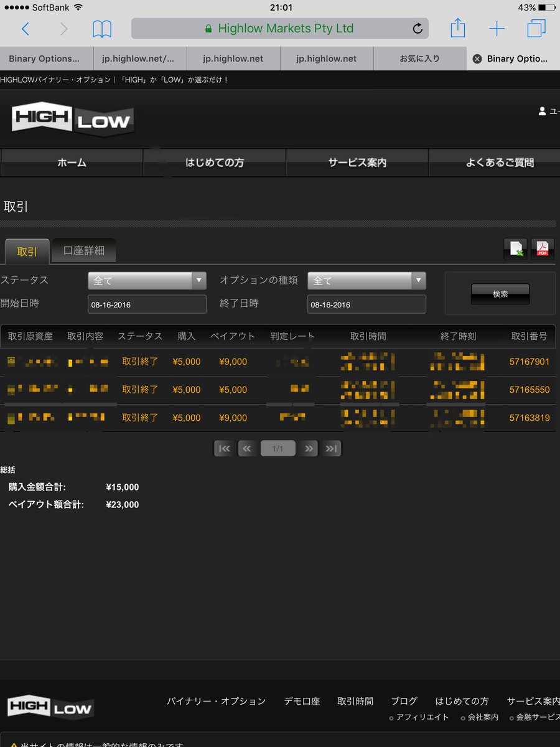This screenshot has width=560, height=747.
Task: Sort by ペイアウト column header
Action: (x=233, y=336)
